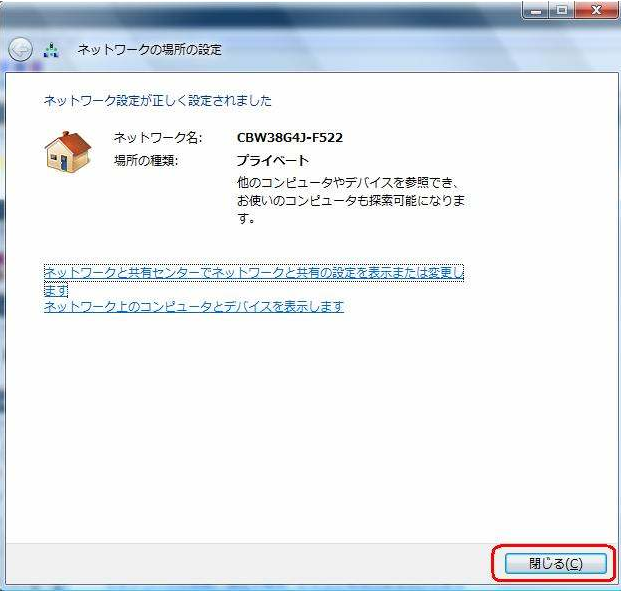
Task: Close the dialog using the red X
Action: coord(596,9)
